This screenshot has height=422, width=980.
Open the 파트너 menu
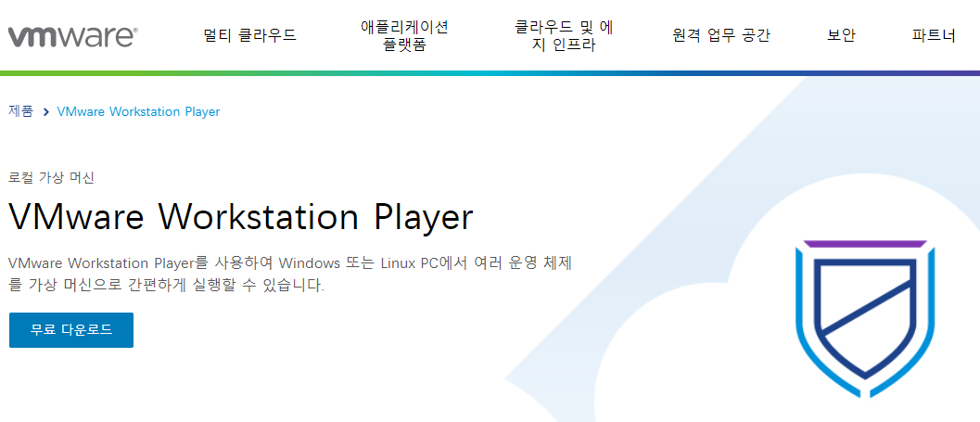(x=934, y=35)
